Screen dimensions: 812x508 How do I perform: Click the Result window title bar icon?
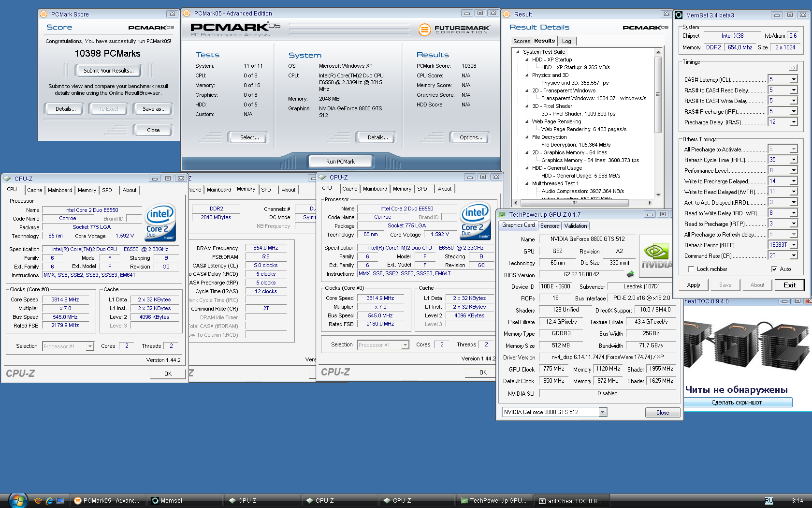[x=507, y=14]
